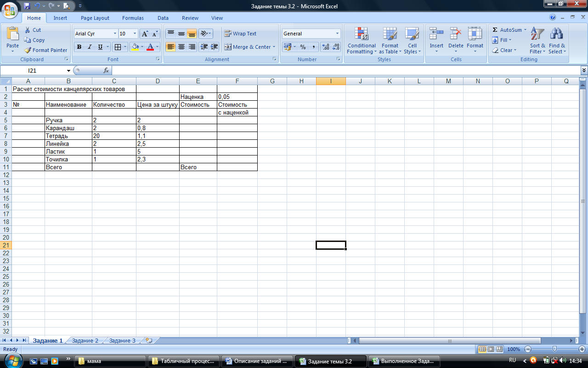The width and height of the screenshot is (588, 368).
Task: Open Format as Table gallery
Action: coord(390,40)
